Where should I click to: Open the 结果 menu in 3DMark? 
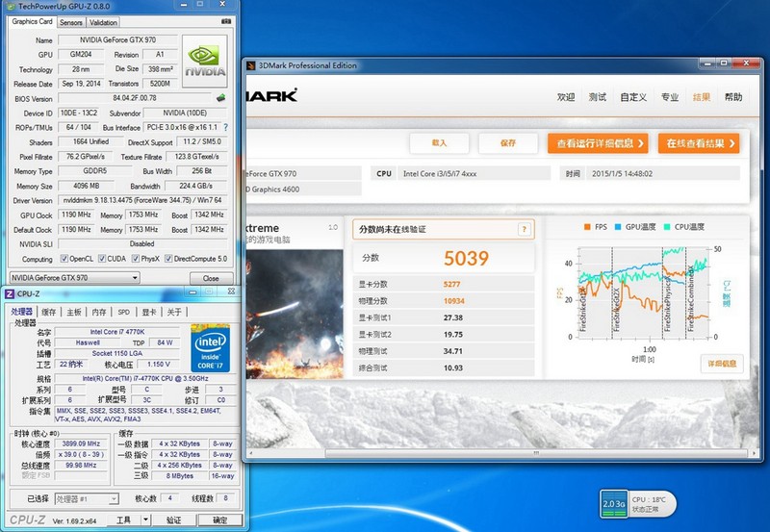click(702, 97)
